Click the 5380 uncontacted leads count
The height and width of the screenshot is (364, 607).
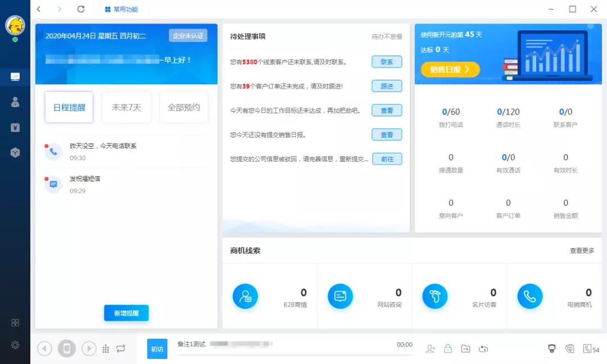coord(250,62)
